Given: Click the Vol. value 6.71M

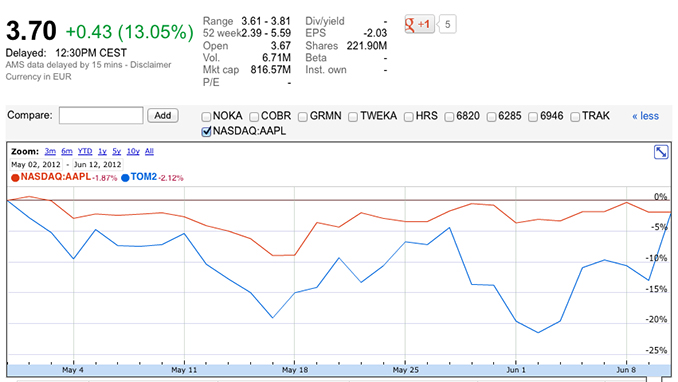Looking at the screenshot, I should point(276,58).
